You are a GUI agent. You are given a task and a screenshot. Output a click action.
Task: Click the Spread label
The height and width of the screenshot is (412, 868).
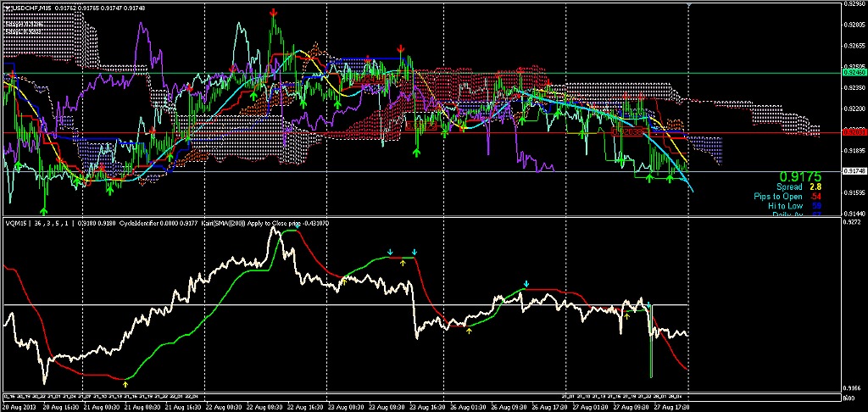[789, 187]
